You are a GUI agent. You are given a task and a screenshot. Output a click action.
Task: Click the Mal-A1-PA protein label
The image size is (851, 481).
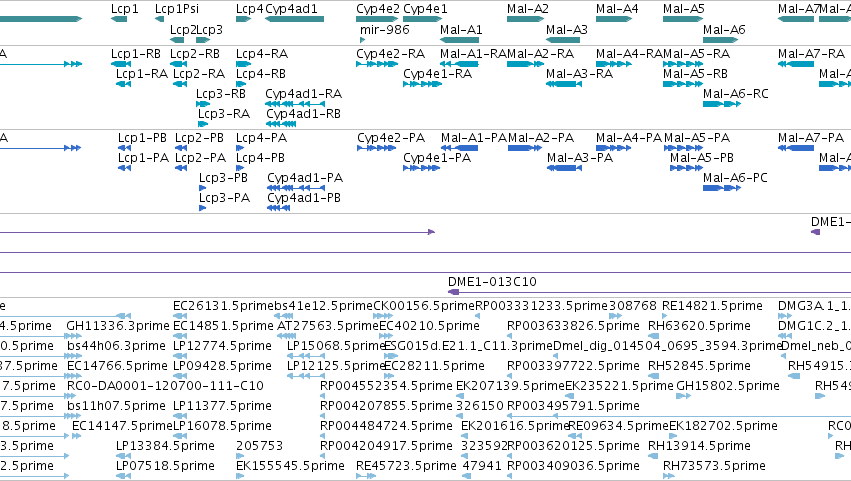click(x=474, y=138)
